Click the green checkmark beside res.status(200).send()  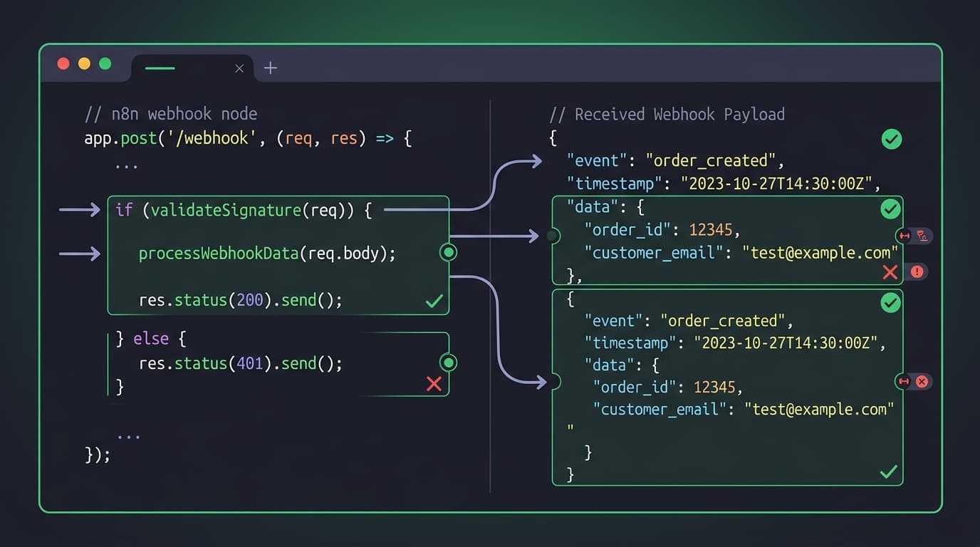point(434,301)
